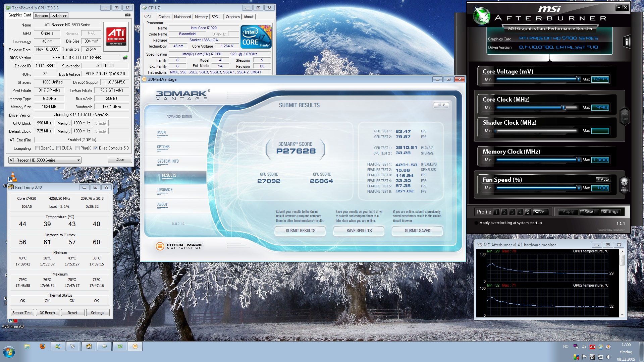Click Submit Saved button in 3DMark
This screenshot has height=362, width=644.
tap(417, 231)
